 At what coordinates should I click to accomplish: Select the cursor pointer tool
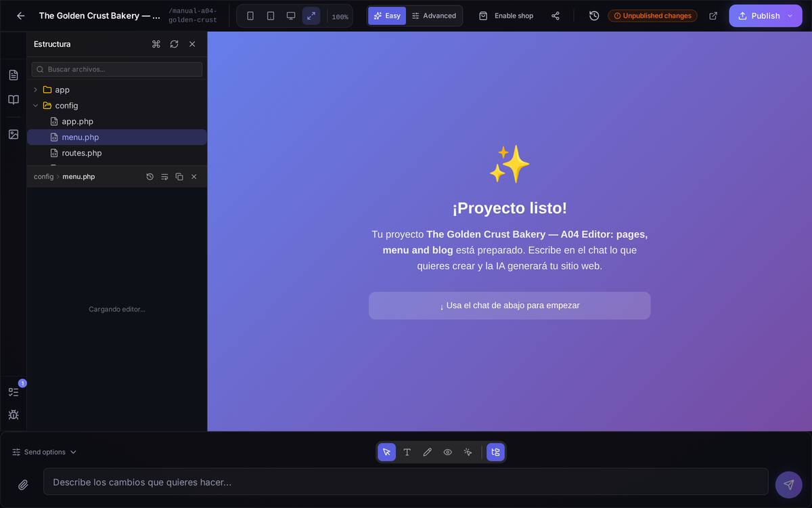[387, 452]
